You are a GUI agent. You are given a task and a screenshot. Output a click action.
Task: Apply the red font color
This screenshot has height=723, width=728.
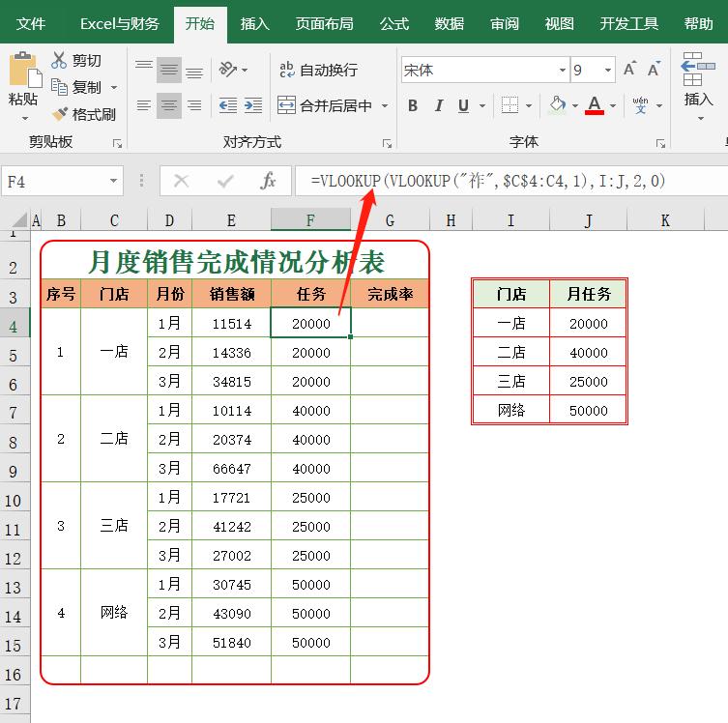[x=595, y=105]
